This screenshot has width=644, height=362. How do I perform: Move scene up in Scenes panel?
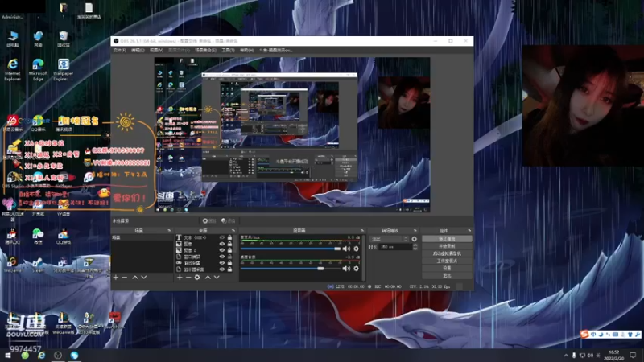(134, 278)
